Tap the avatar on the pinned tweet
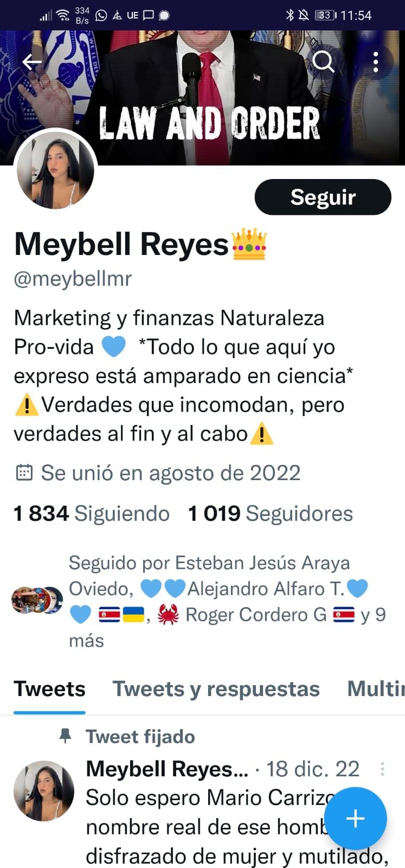 [x=44, y=790]
